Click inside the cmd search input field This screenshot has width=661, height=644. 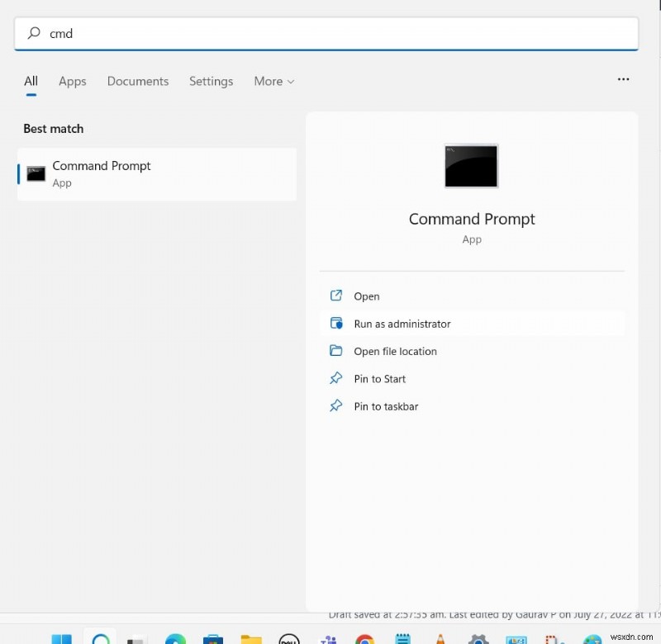(165, 34)
